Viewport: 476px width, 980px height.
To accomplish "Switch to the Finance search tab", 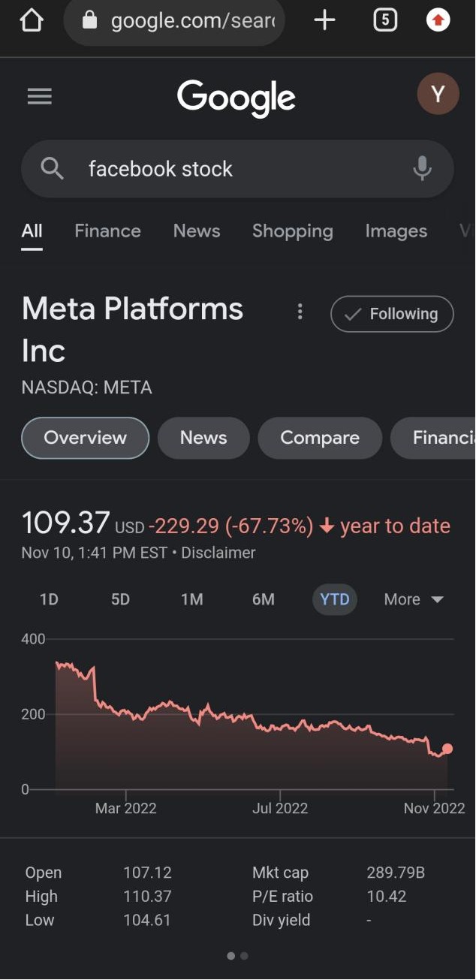I will pos(107,231).
